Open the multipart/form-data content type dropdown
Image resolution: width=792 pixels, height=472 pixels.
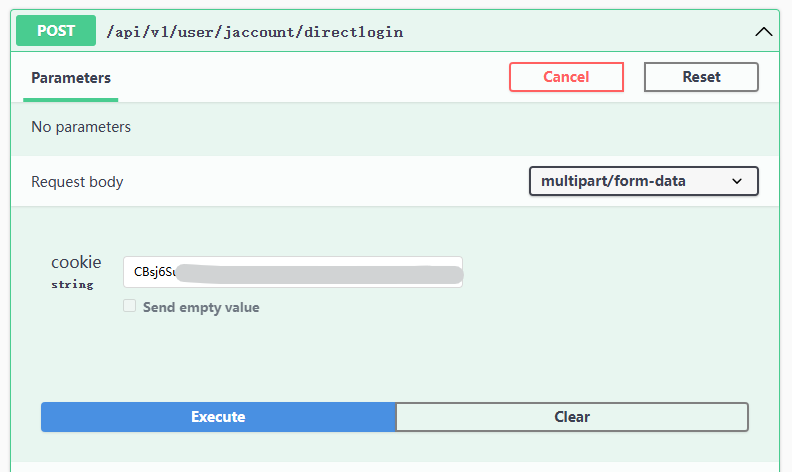642,181
